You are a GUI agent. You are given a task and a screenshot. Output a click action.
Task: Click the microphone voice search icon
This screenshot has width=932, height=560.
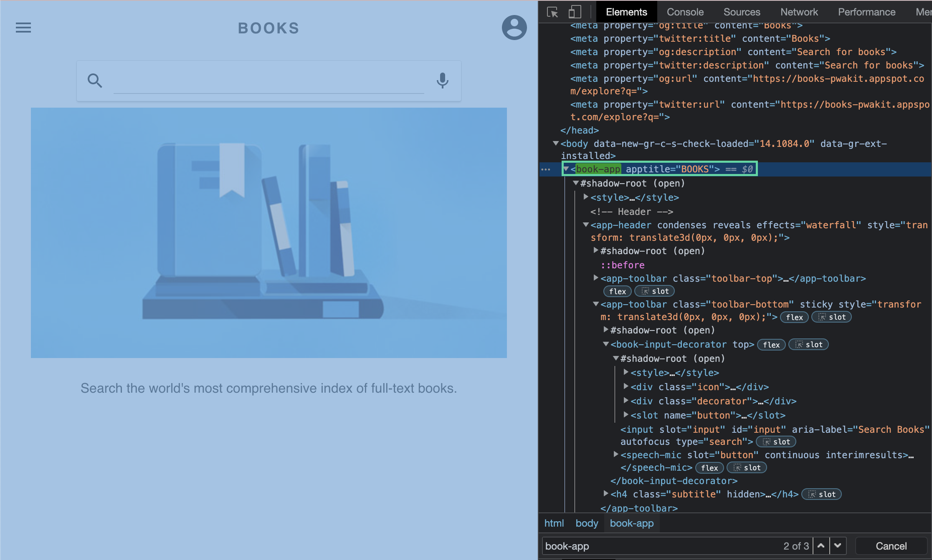[442, 81]
